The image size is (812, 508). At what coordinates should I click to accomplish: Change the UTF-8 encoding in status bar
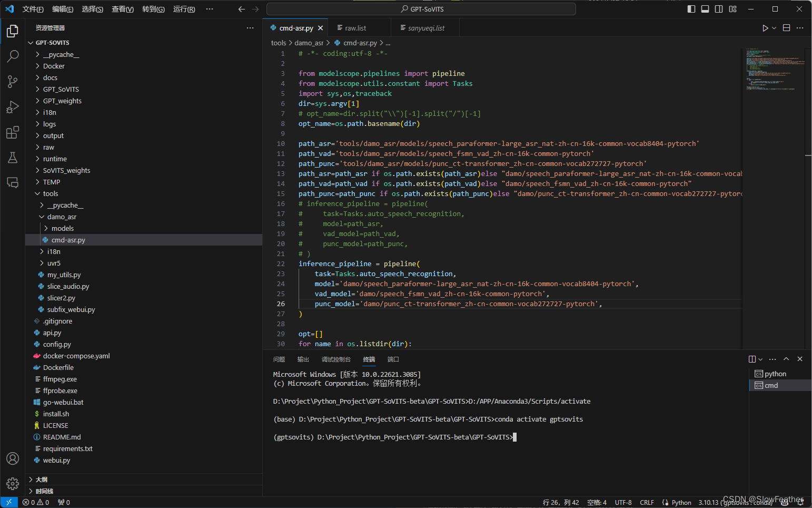623,502
